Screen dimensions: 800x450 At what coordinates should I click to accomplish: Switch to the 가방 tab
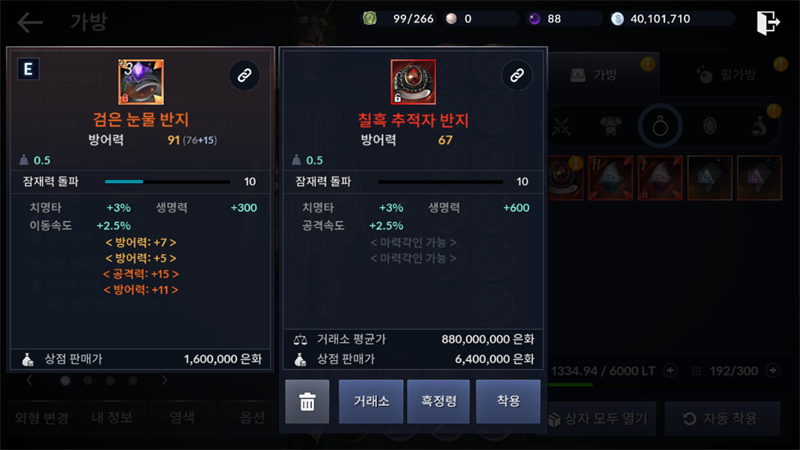(x=605, y=75)
